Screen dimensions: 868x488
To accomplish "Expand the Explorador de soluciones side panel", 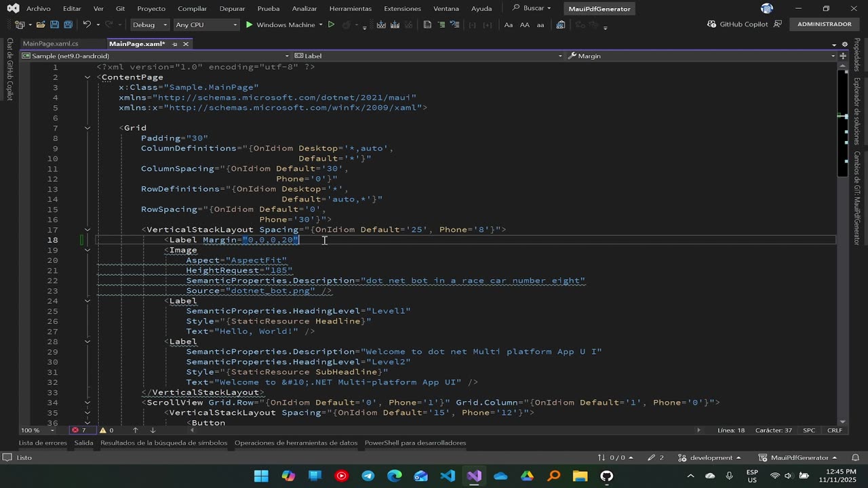I will point(856,111).
